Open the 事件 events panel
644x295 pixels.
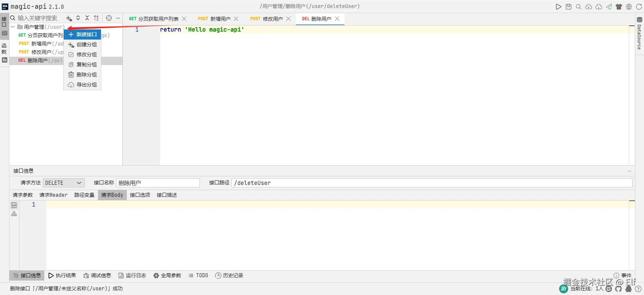click(623, 276)
